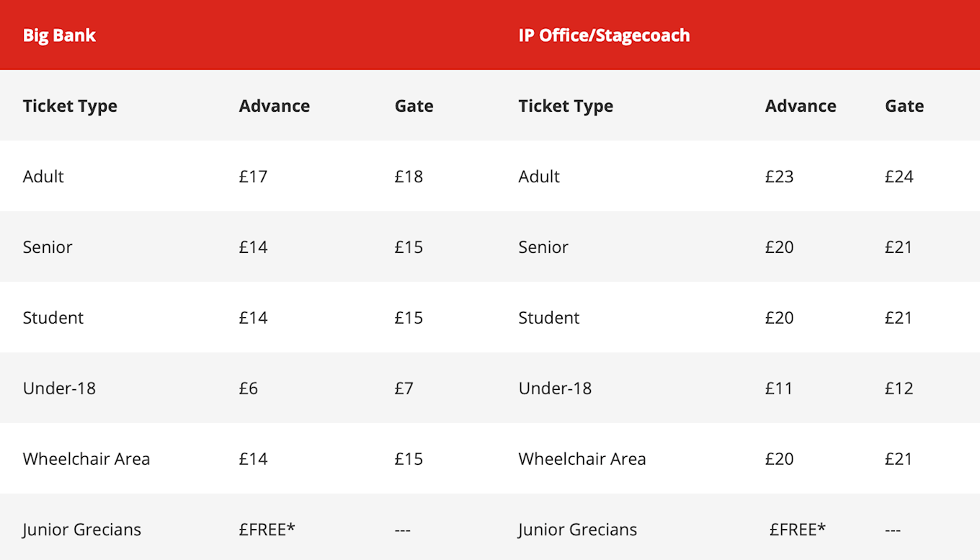This screenshot has width=980, height=560.
Task: Click the Stagecoach Gate column heading
Action: pos(904,106)
